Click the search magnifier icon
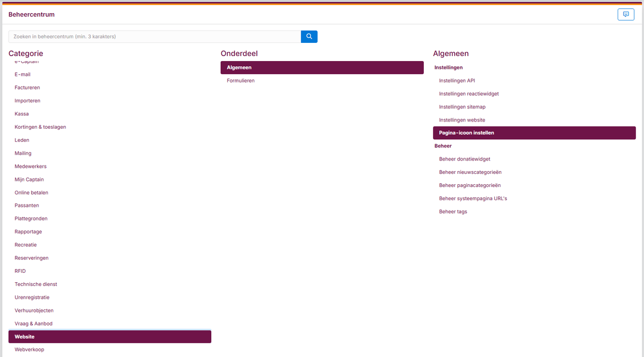This screenshot has height=357, width=644. (308, 36)
